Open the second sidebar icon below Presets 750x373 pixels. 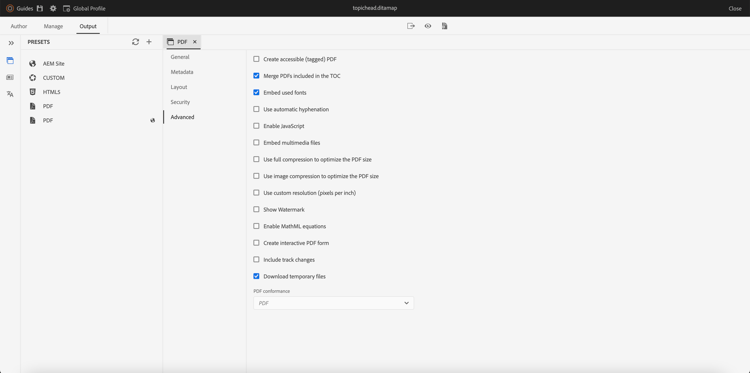10,77
